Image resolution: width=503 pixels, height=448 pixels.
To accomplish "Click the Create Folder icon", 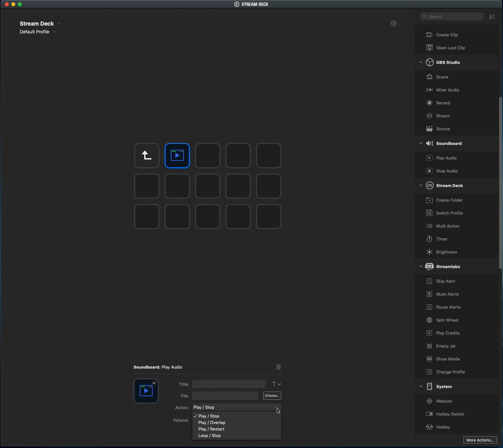I will pos(429,200).
